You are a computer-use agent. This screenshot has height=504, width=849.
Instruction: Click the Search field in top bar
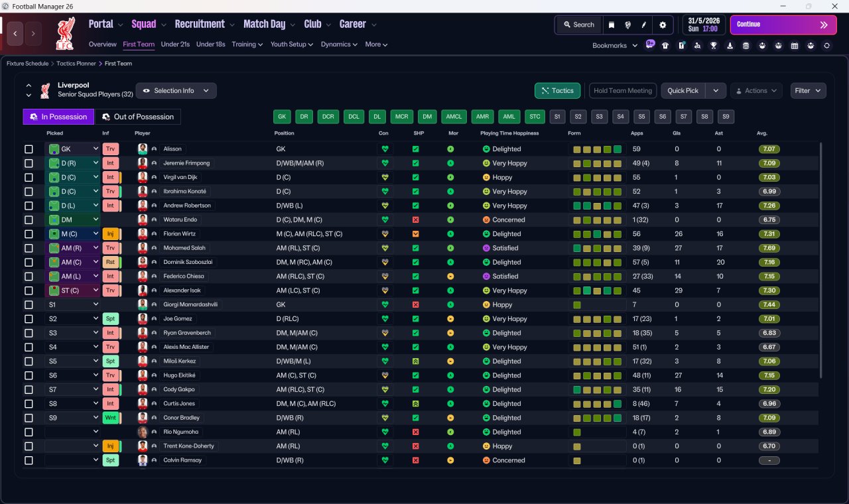pyautogui.click(x=579, y=25)
